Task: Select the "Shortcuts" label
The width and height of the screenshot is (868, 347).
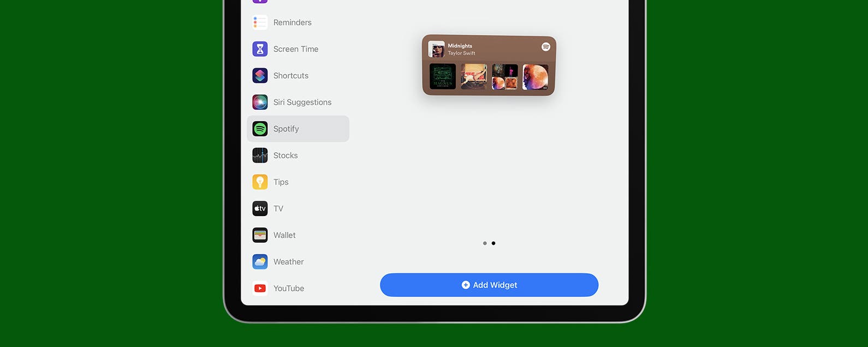Action: point(291,76)
